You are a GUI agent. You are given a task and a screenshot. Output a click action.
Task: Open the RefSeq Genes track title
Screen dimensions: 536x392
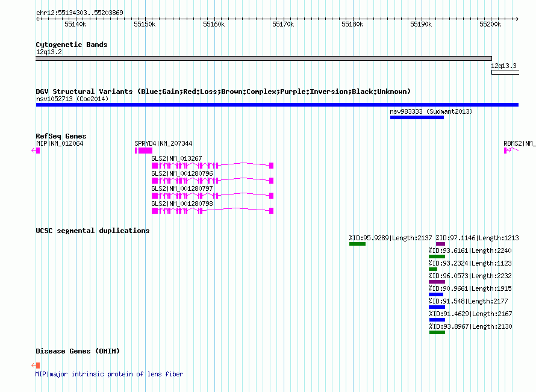[61, 136]
